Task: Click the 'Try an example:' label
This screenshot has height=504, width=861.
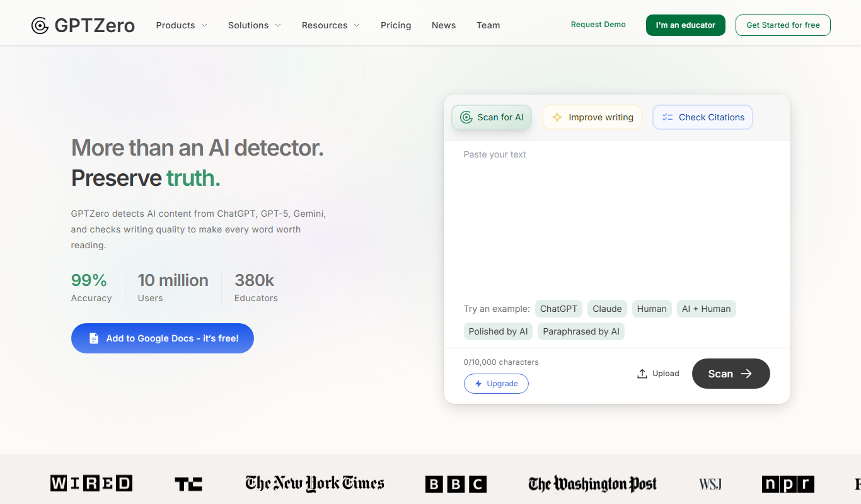Action: tap(497, 309)
